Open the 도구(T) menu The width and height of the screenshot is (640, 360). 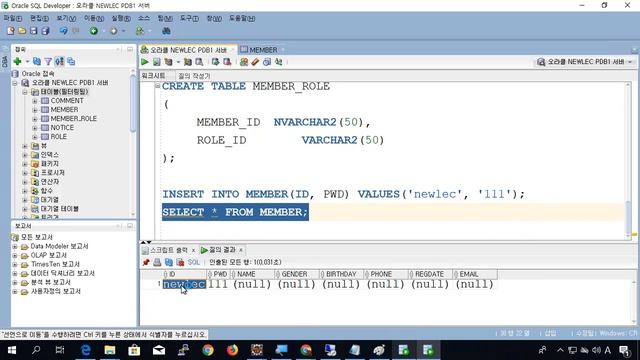coord(189,18)
